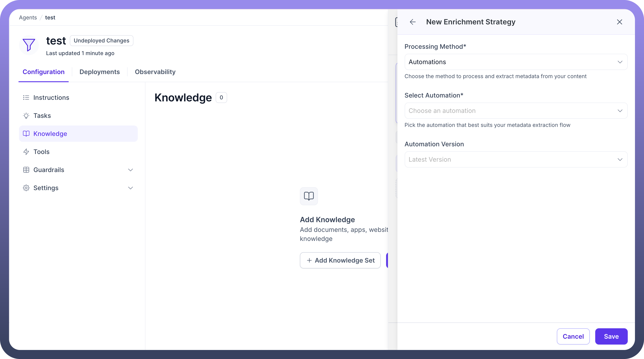644x359 pixels.
Task: Click the Cancel button
Action: point(573,336)
